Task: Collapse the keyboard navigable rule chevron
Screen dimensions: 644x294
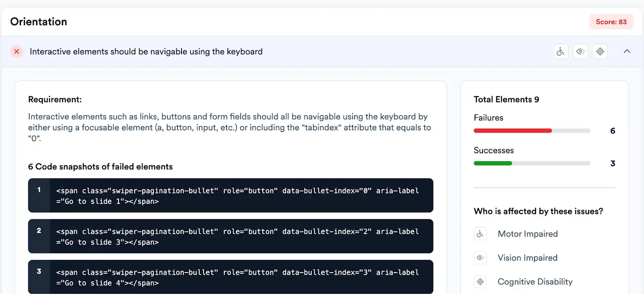Action: pyautogui.click(x=627, y=51)
